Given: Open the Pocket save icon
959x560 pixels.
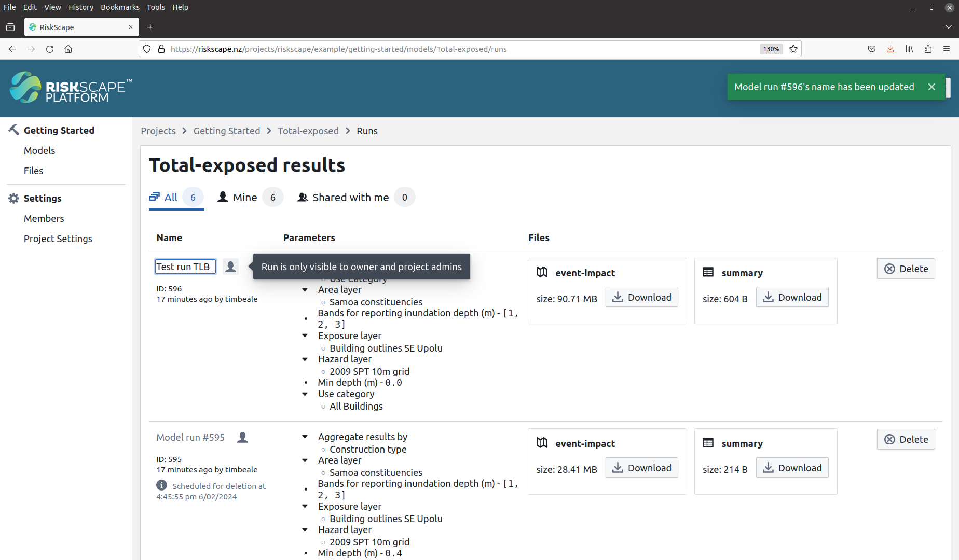Looking at the screenshot, I should [872, 49].
